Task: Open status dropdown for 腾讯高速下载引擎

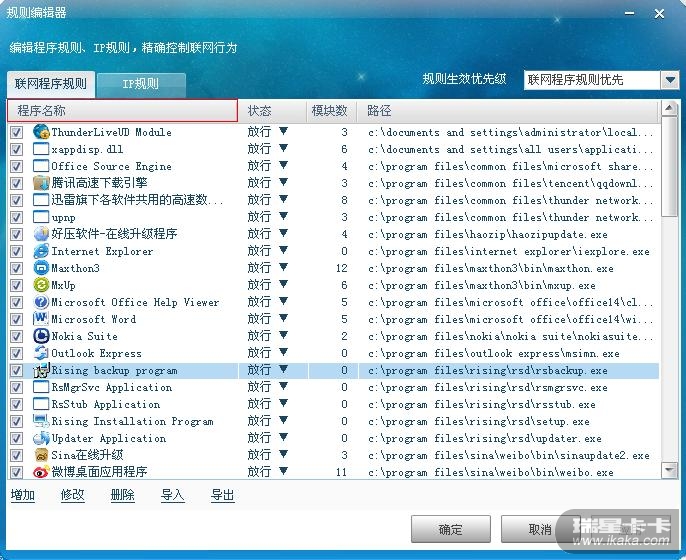Action: coord(284,182)
